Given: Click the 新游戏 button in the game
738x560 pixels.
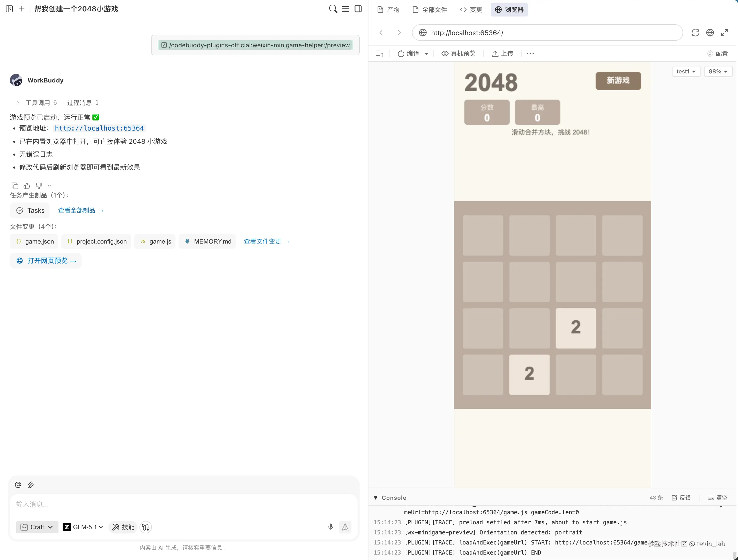Looking at the screenshot, I should tap(618, 81).
